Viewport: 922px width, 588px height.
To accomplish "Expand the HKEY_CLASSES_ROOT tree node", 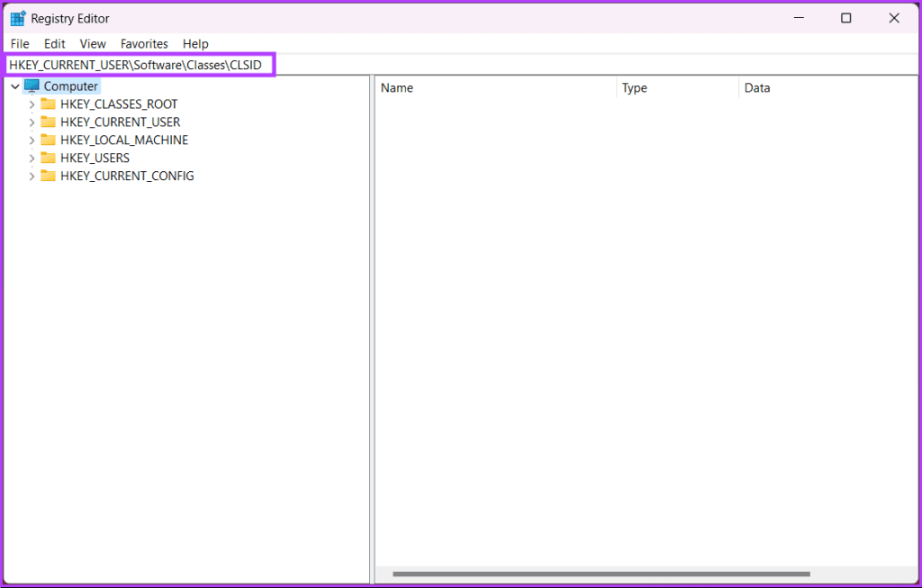I will (x=32, y=104).
